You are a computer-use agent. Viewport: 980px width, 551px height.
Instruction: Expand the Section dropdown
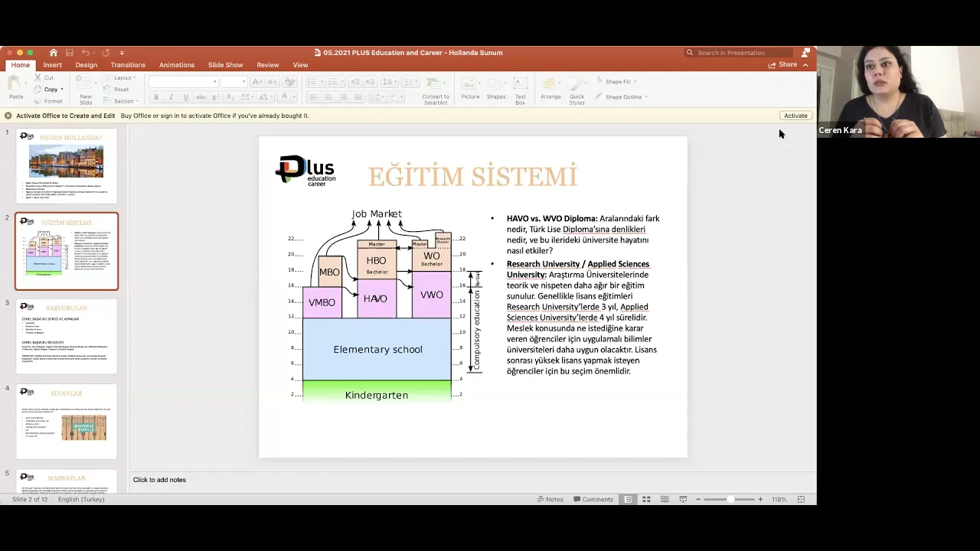[122, 101]
